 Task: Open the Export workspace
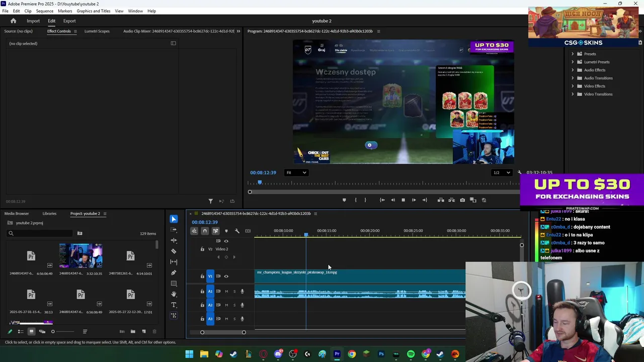(69, 21)
